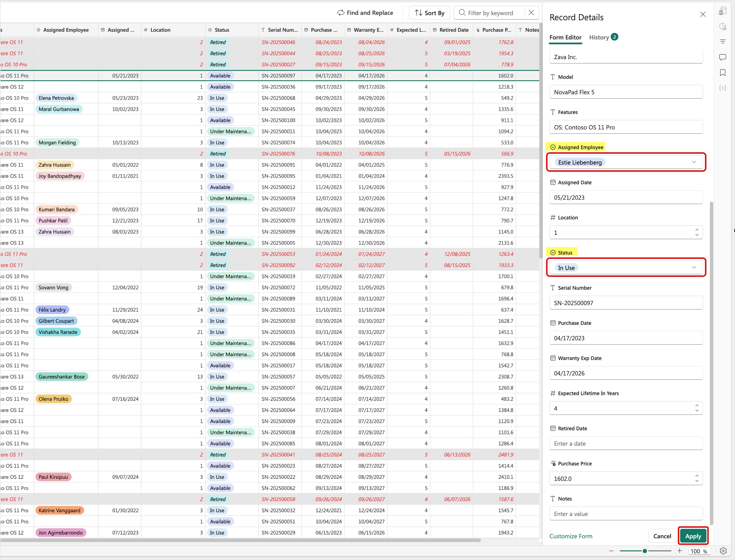The width and height of the screenshot is (735, 560).
Task: Select the Félix Landry employee tag
Action: [52, 310]
